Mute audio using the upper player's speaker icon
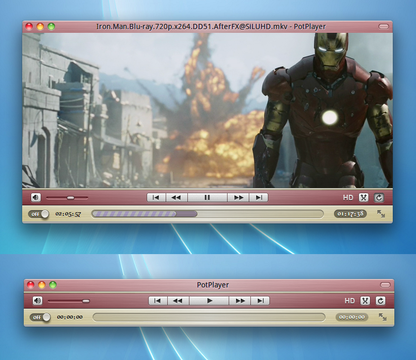416x360 pixels. tap(36, 198)
